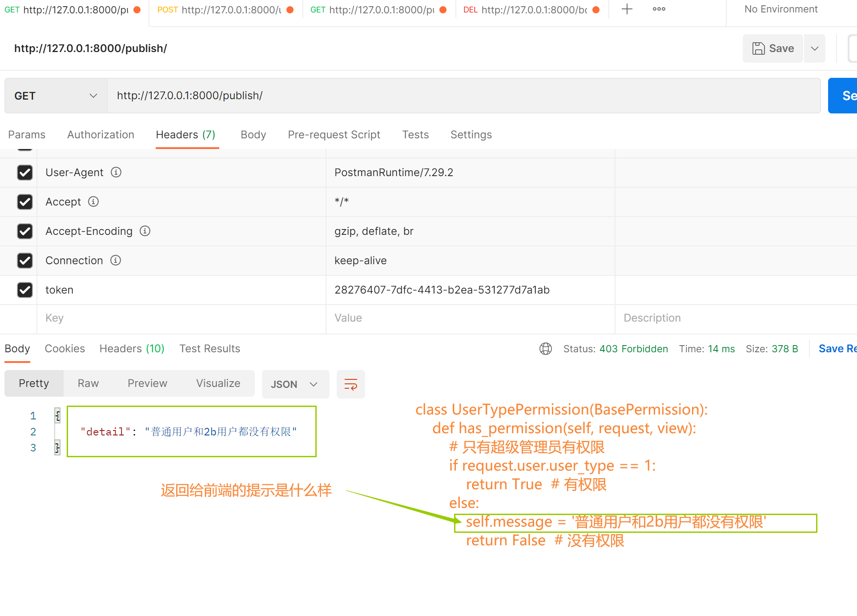Disable the User-Agent header checkbox
Viewport: 857px width, 616px height.
[25, 172]
